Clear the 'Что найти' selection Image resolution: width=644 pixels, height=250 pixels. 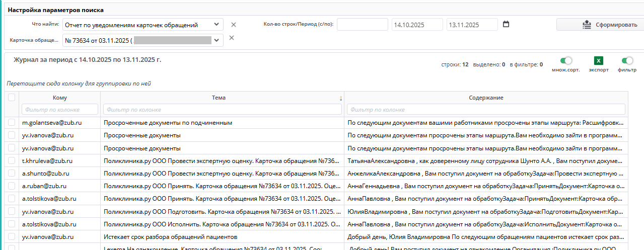[233, 25]
